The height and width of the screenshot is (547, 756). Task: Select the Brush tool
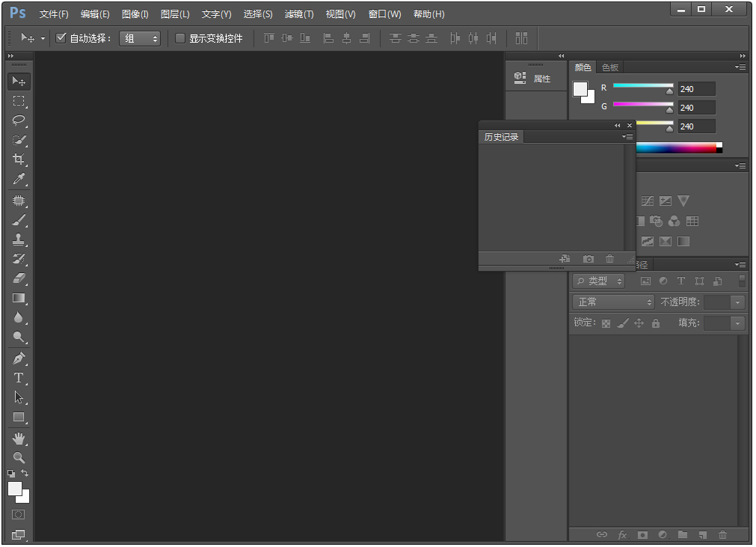coord(19,219)
